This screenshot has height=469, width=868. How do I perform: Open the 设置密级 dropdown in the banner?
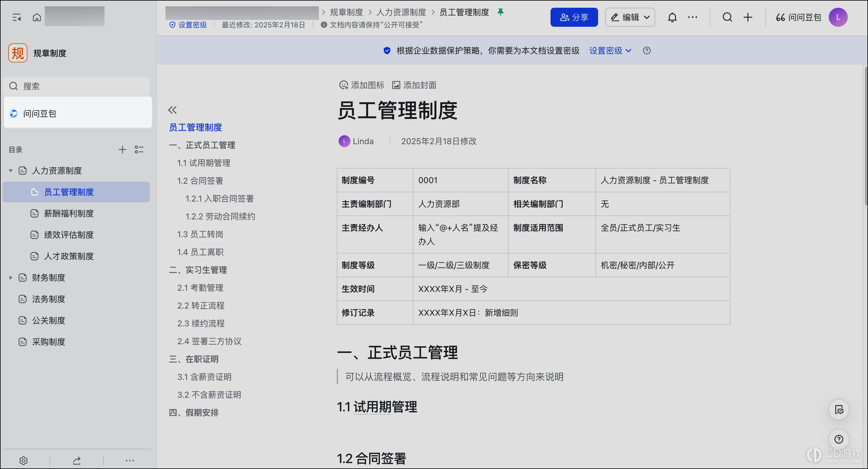[610, 51]
